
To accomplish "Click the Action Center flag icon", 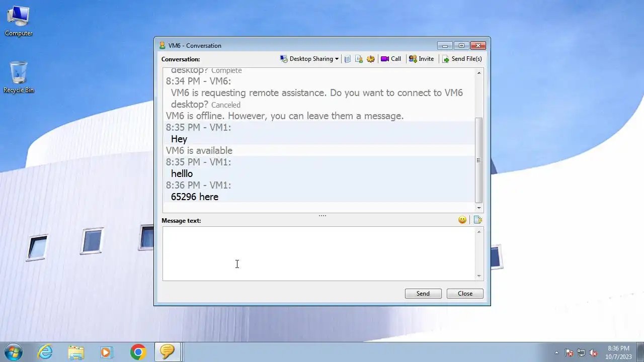I will click(x=569, y=352).
